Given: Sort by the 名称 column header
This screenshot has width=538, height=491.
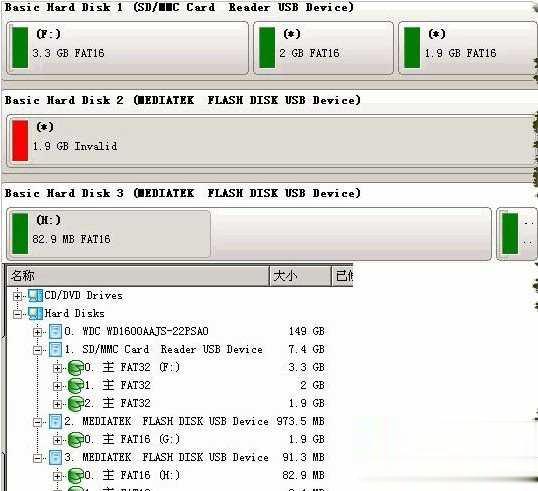Looking at the screenshot, I should tap(138, 276).
